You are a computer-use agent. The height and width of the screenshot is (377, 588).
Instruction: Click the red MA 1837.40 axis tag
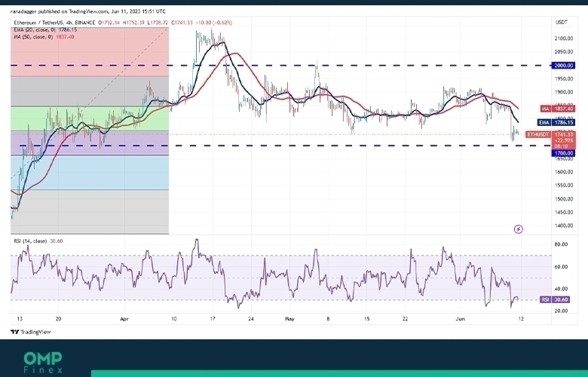click(558, 109)
